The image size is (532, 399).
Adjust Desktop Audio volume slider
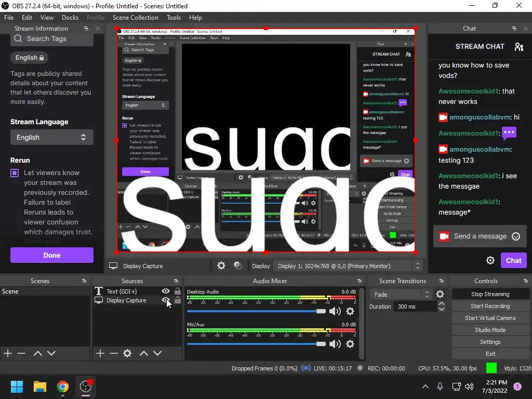pos(256,311)
